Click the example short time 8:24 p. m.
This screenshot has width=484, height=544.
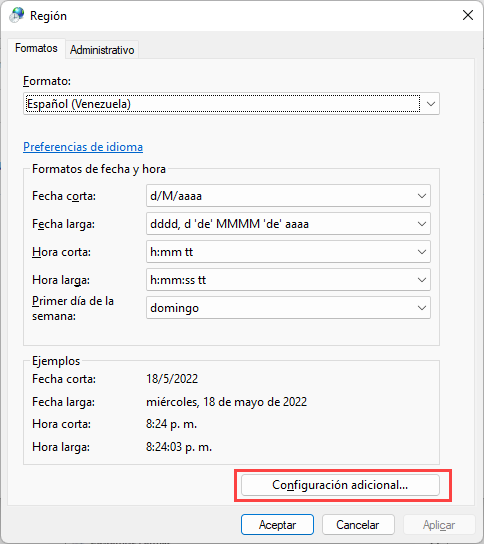(x=171, y=424)
